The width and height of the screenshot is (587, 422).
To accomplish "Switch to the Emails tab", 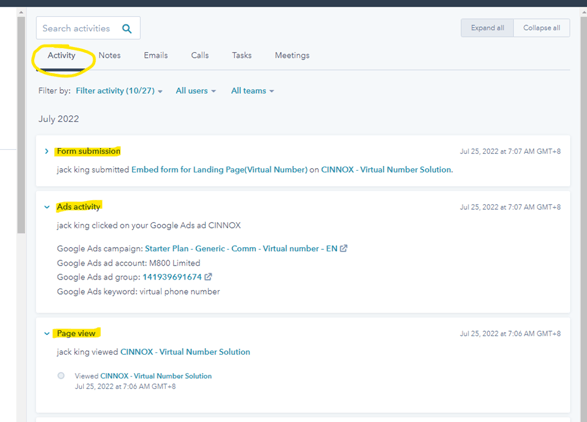I will [x=156, y=55].
